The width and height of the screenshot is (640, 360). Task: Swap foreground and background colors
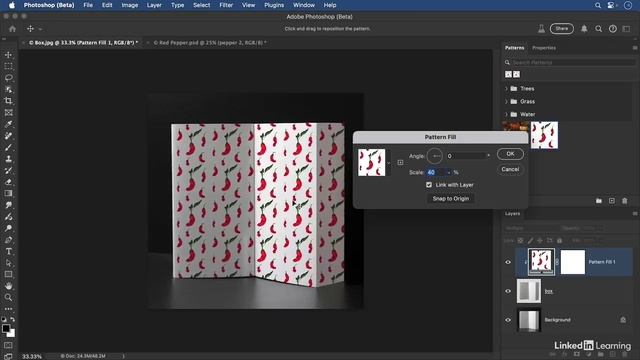pyautogui.click(x=13, y=320)
